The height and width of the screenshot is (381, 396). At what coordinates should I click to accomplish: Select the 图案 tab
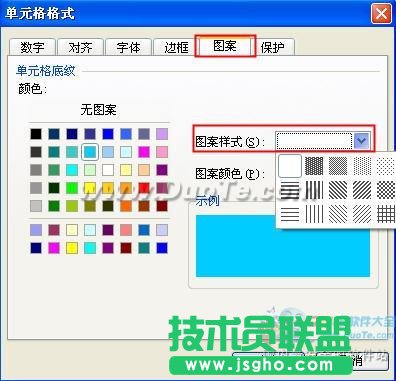click(x=225, y=46)
